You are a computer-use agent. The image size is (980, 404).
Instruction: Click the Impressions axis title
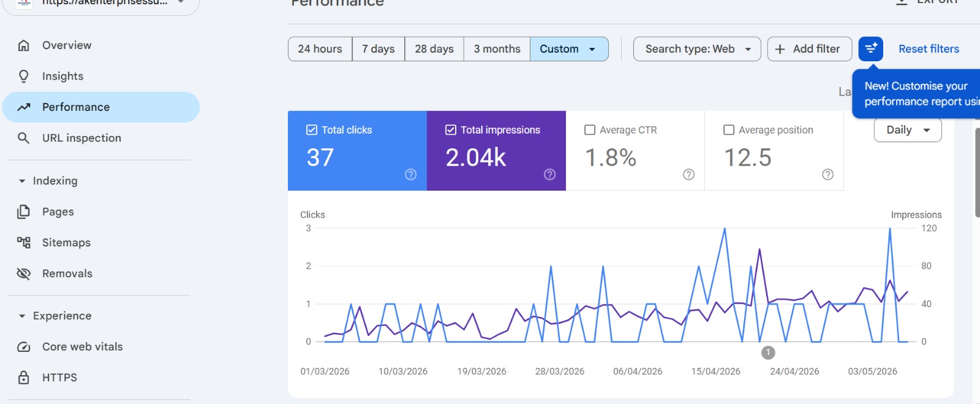tap(916, 215)
